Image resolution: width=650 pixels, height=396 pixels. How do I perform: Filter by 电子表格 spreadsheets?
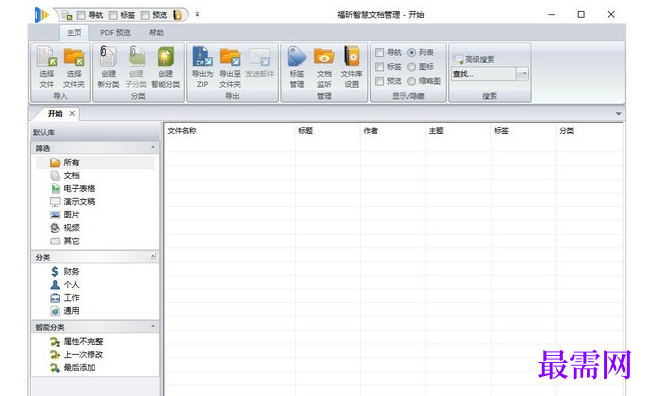pos(73,188)
